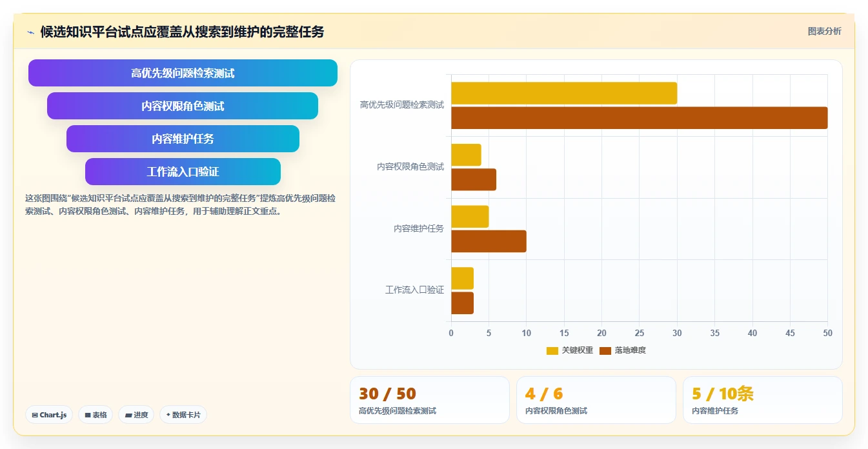Select the 高优先级问题检索测试 funnel bar

pos(183,73)
